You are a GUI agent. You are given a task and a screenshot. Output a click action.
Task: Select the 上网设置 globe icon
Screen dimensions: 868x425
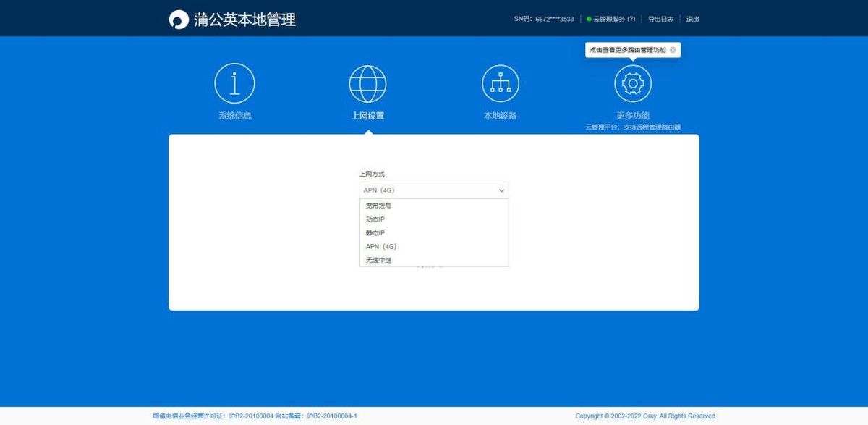[367, 83]
